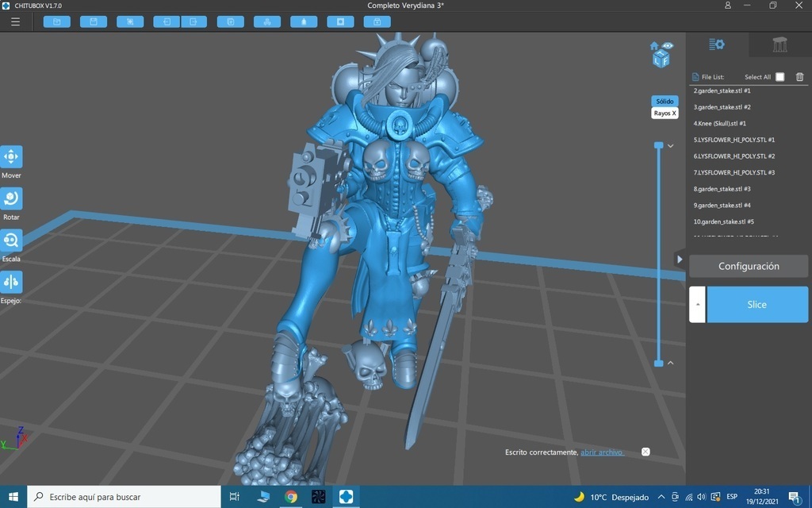Open the slice settings tab

717,44
